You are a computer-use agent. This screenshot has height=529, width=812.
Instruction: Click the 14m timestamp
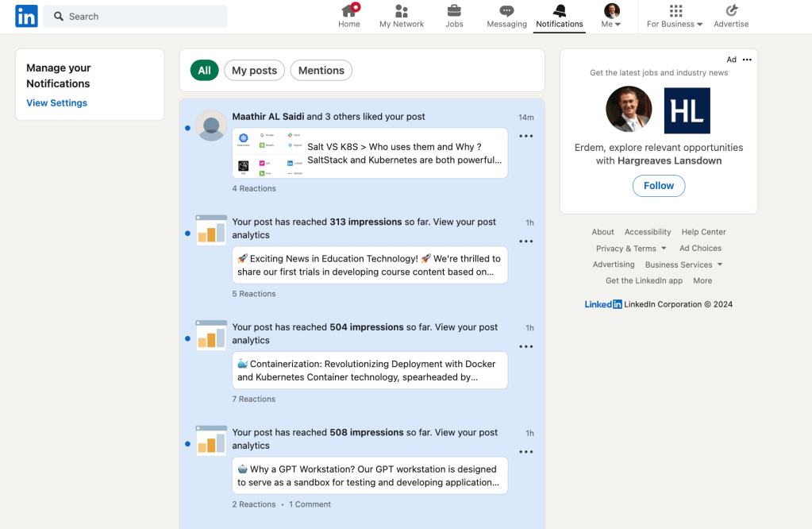pos(525,118)
